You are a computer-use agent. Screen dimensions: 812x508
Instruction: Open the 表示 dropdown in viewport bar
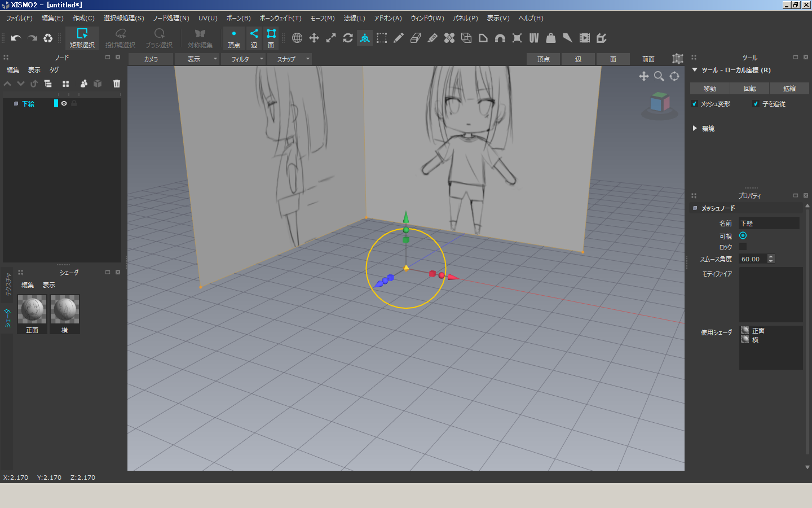(197, 59)
